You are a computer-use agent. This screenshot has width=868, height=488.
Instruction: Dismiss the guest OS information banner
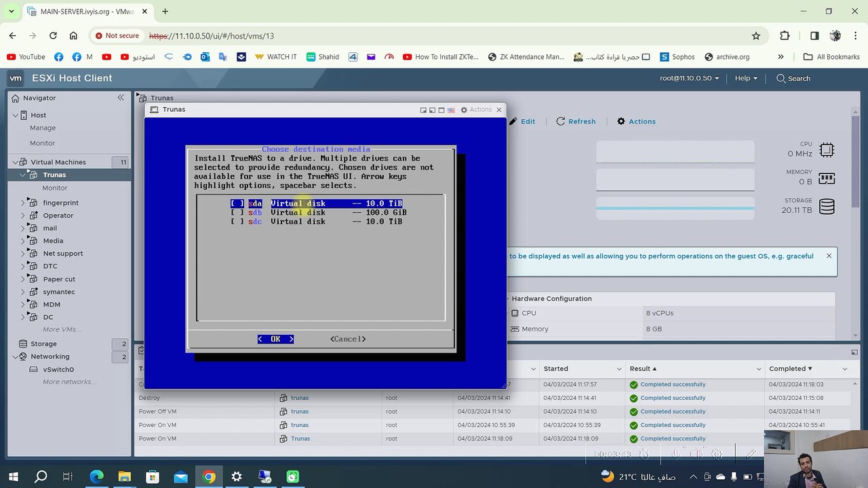829,256
